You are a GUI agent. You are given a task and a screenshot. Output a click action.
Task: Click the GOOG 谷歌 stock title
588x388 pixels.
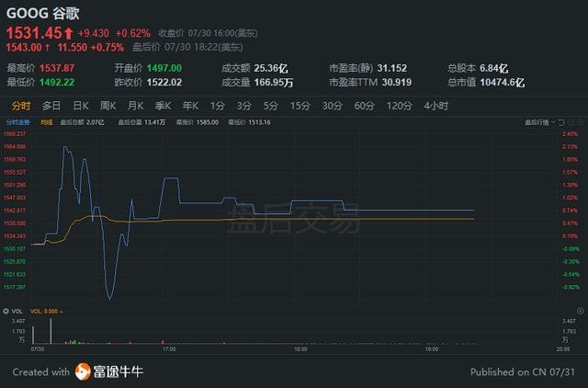(43, 13)
